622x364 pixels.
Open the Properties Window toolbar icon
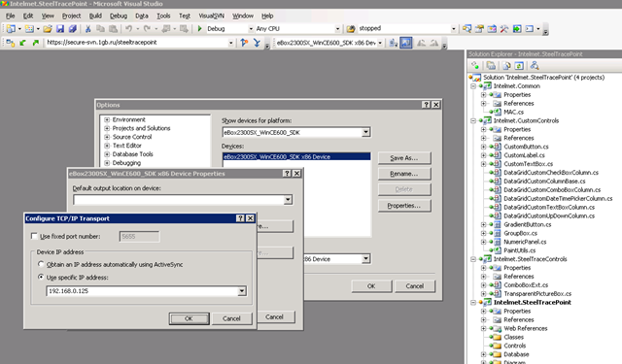point(479,28)
